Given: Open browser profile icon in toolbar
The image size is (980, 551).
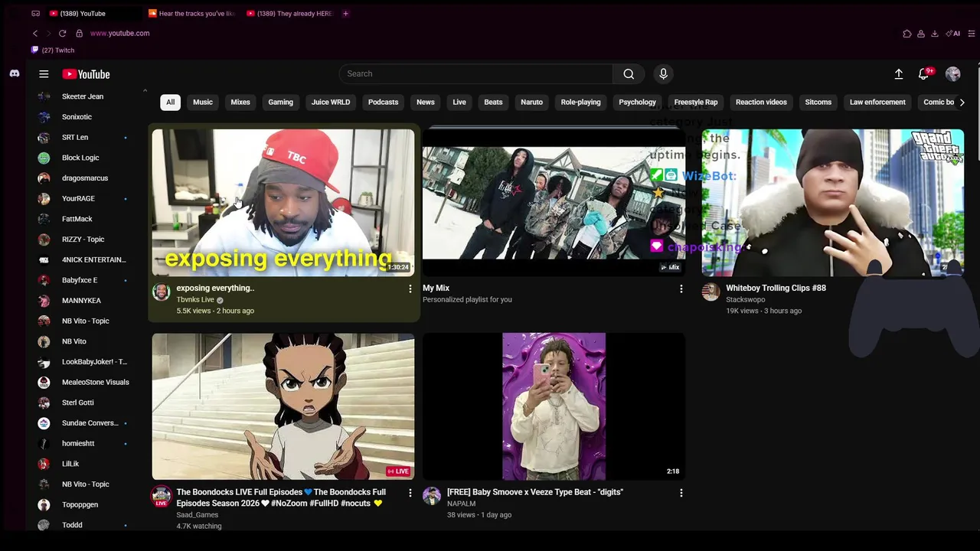Looking at the screenshot, I should pyautogui.click(x=921, y=34).
